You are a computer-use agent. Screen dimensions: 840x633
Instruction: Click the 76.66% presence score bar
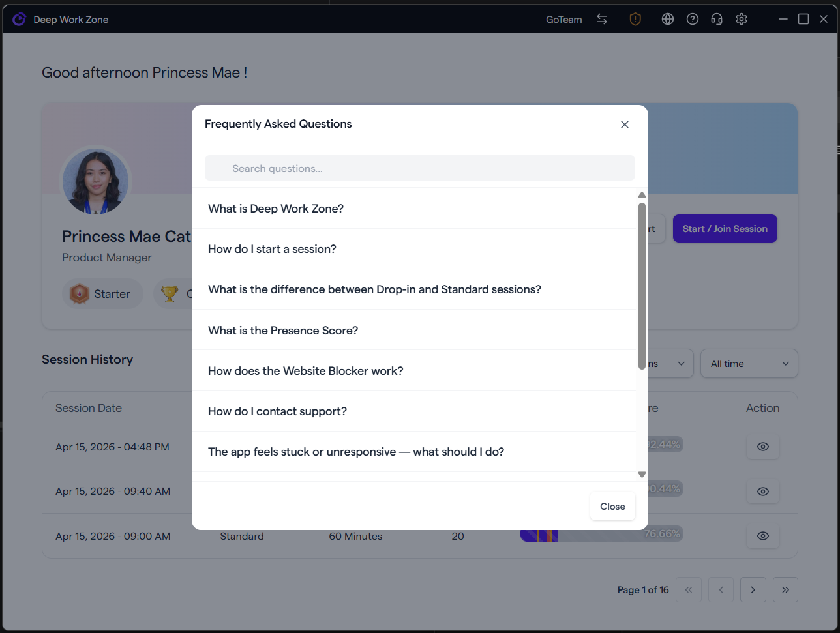pos(601,534)
